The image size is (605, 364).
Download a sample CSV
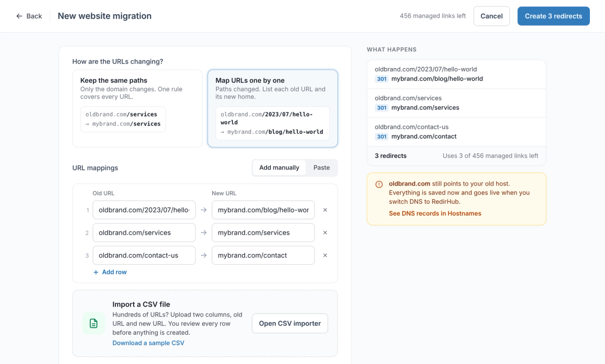coord(148,343)
